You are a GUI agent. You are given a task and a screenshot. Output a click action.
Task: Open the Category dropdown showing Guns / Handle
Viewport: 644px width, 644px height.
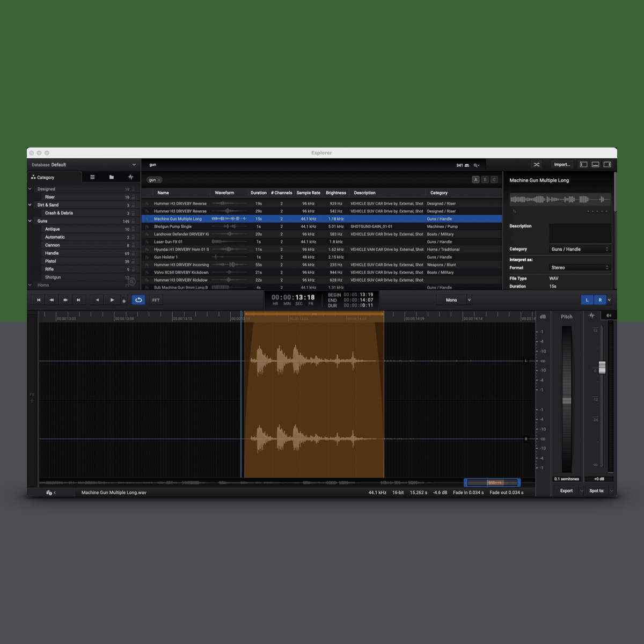(x=580, y=249)
